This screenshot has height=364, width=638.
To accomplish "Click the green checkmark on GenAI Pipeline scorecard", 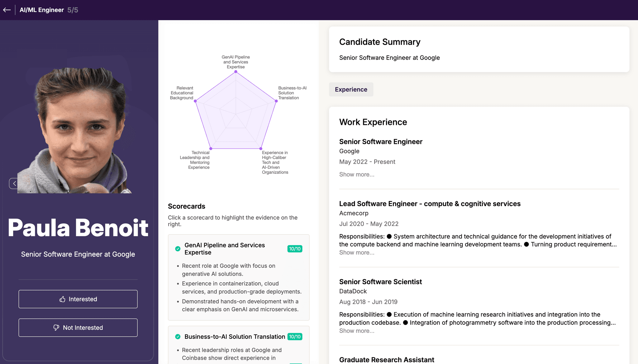I will point(178,249).
